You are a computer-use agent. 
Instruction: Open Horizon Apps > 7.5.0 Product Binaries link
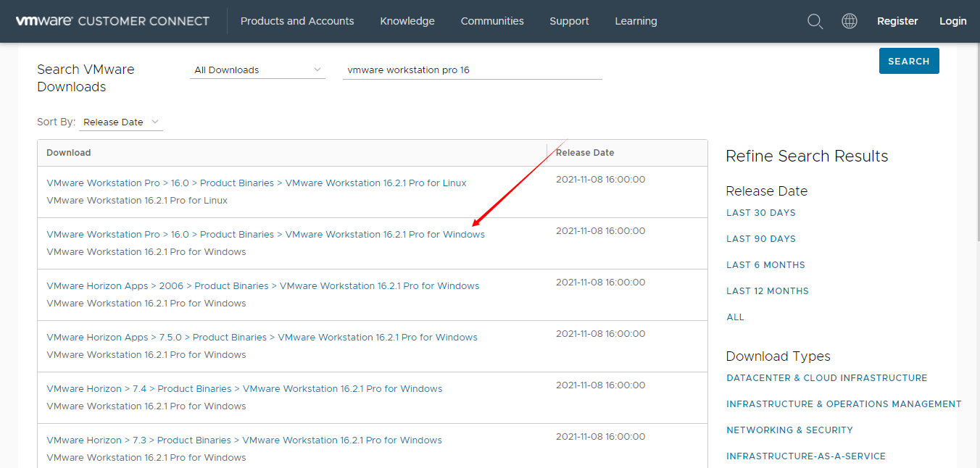tap(262, 338)
